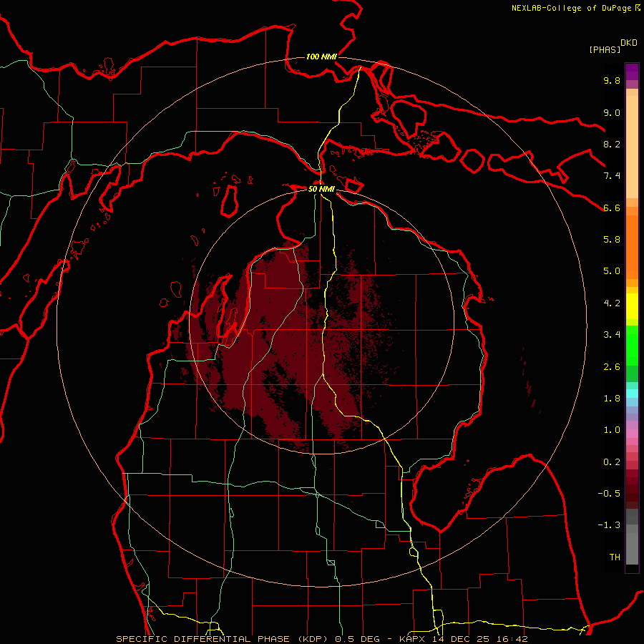Click the 1.0 legend value
The image size is (644, 644).
click(612, 430)
